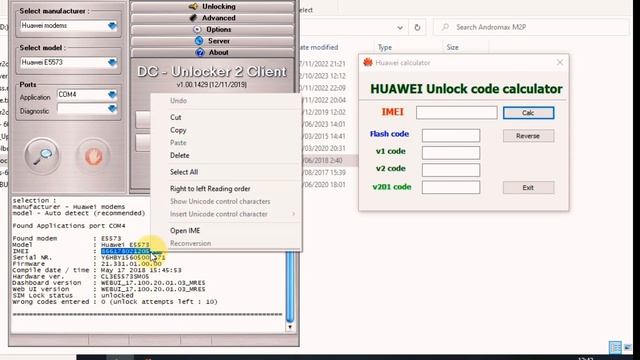Sort by Size column in Explorer

(453, 47)
